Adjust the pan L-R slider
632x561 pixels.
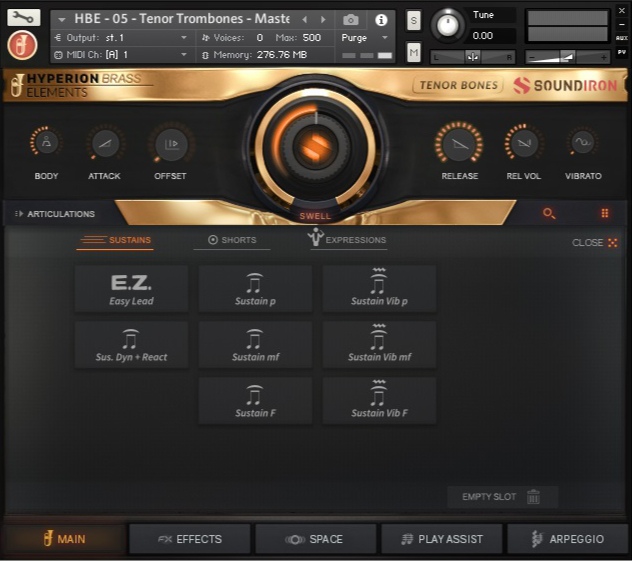point(473,57)
